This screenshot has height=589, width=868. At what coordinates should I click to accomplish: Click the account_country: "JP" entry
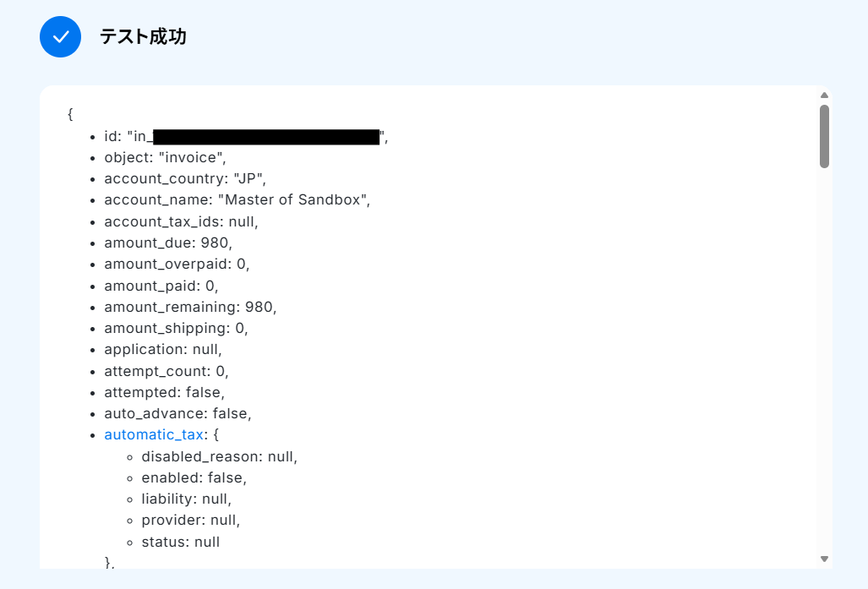185,179
